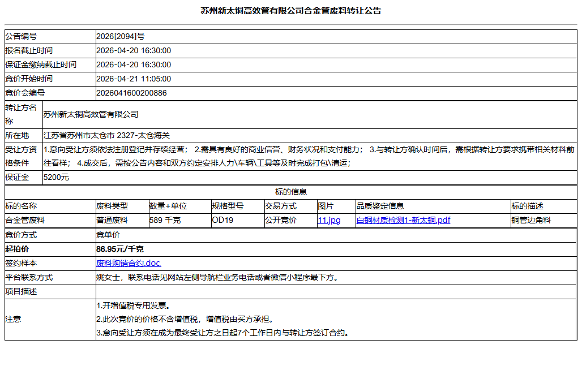Image resolution: width=582 pixels, height=392 pixels.
Task: Click the 公告编号 label cell
Action: [50, 36]
